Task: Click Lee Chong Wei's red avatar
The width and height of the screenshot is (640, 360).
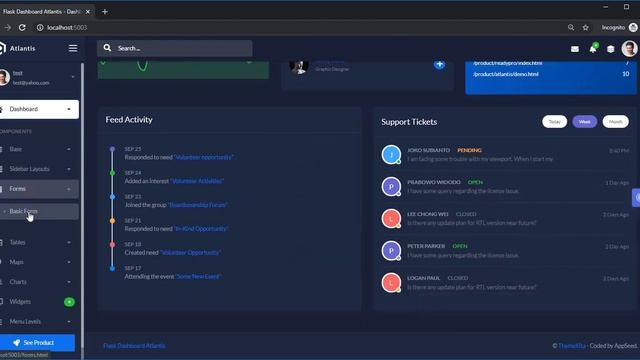Action: coord(391,218)
